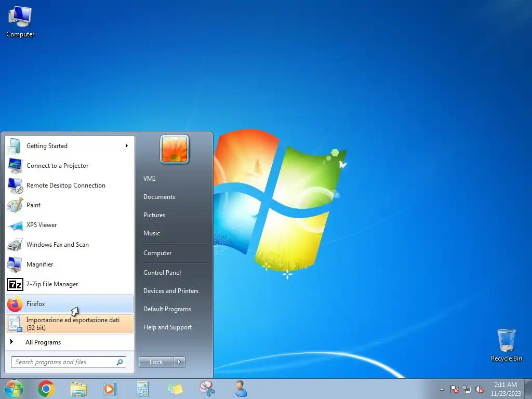Open Calculator from taskbar
532x399 pixels.
point(142,389)
